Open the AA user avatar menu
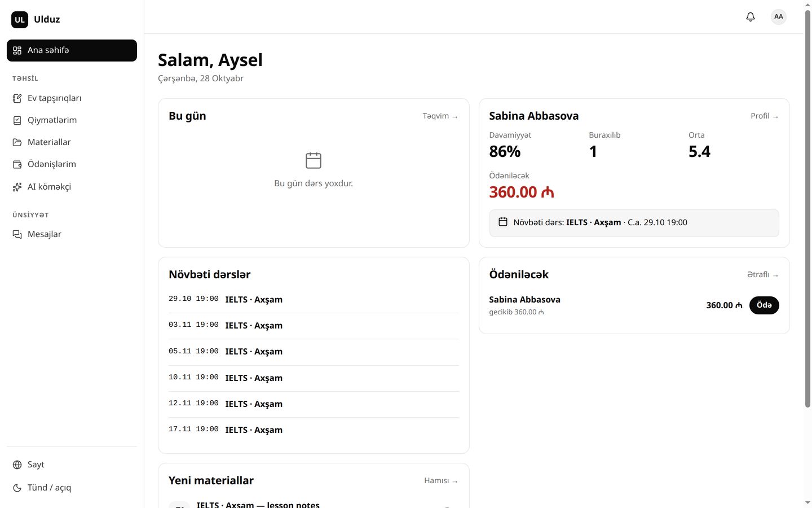The height and width of the screenshot is (508, 812). 779,17
